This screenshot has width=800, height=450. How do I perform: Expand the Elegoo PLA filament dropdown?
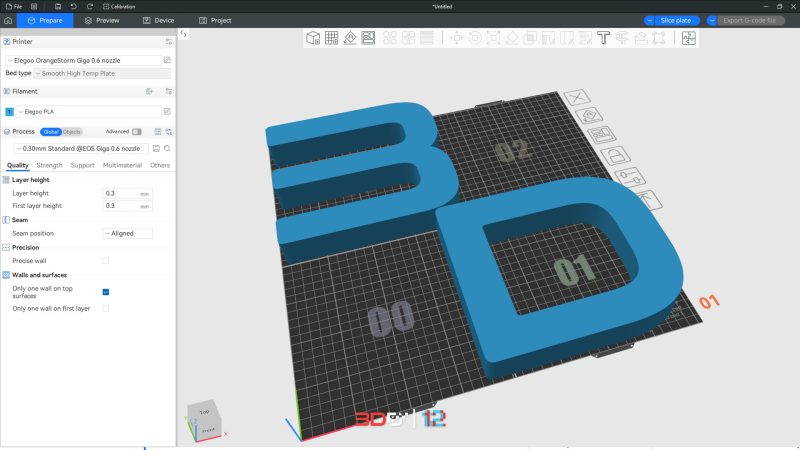click(88, 111)
